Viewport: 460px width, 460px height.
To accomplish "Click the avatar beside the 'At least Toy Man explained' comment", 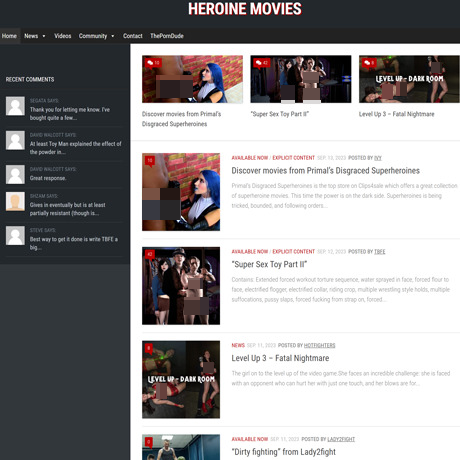I will (x=15, y=140).
